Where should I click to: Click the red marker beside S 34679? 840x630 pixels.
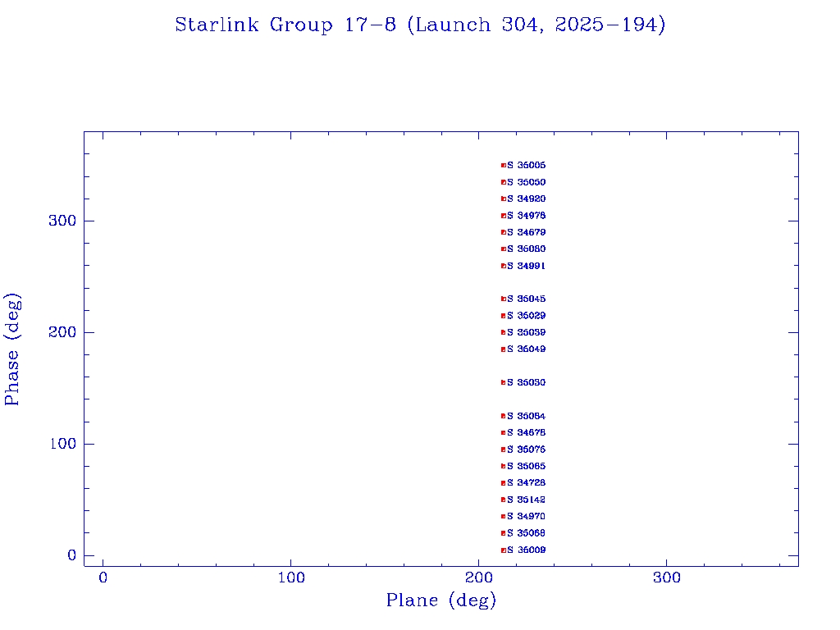tap(504, 232)
